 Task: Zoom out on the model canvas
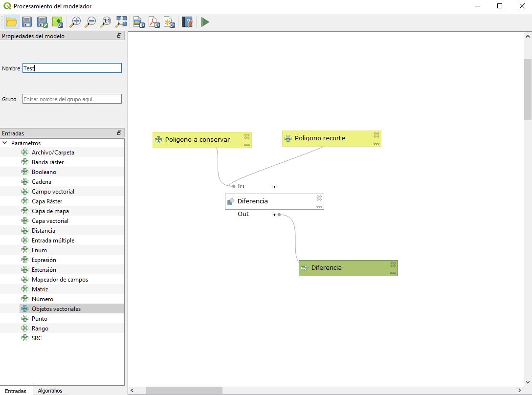click(x=90, y=22)
